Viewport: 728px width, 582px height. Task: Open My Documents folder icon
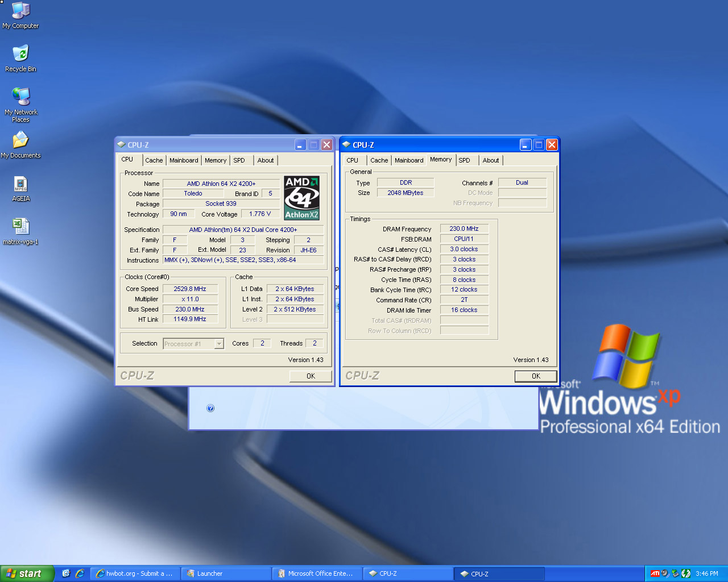pyautogui.click(x=20, y=145)
